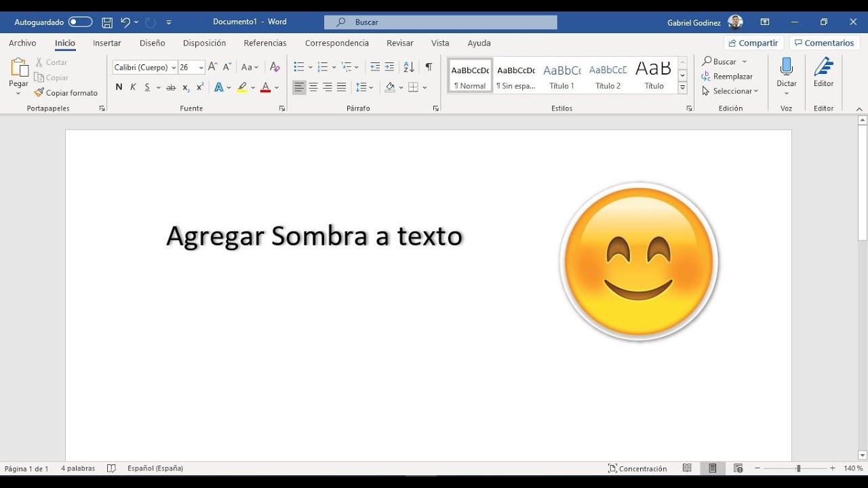Viewport: 868px width, 488px height.
Task: Open change case Aa dropdown
Action: tap(250, 67)
